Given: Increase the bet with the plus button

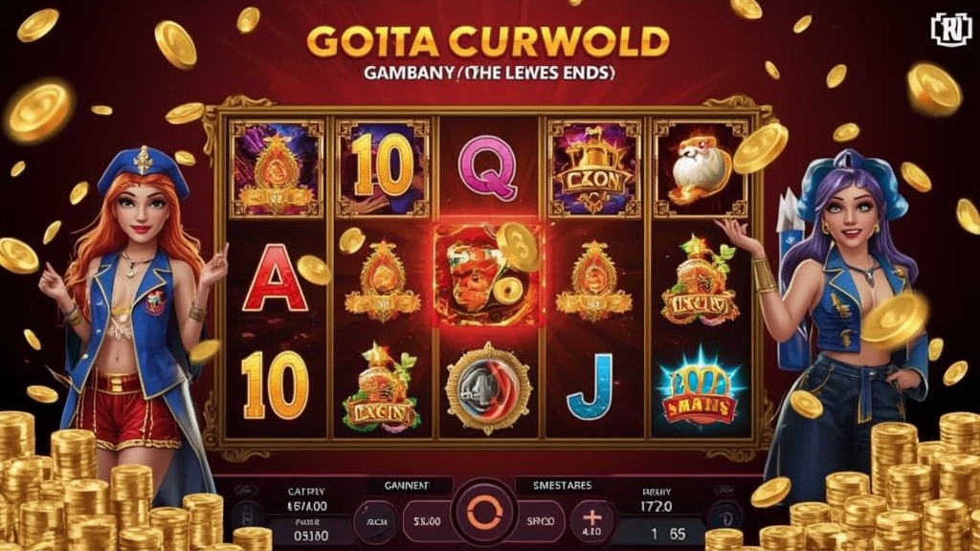Looking at the screenshot, I should click(591, 520).
